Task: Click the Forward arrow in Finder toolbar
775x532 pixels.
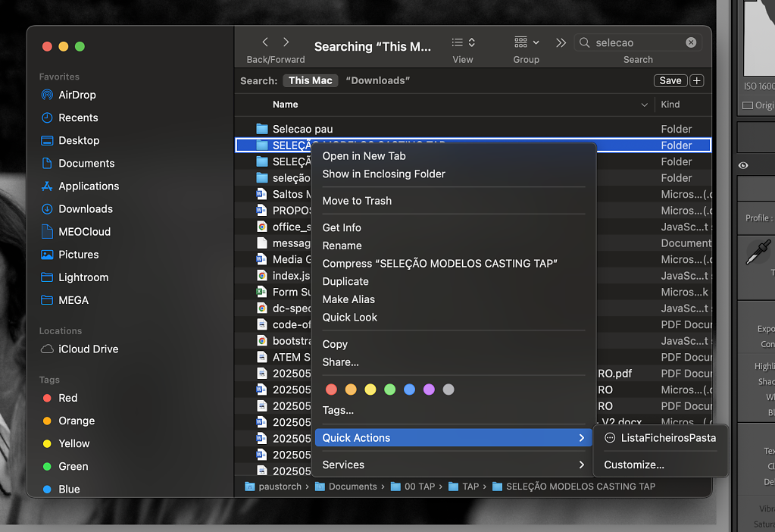Action: [x=286, y=42]
